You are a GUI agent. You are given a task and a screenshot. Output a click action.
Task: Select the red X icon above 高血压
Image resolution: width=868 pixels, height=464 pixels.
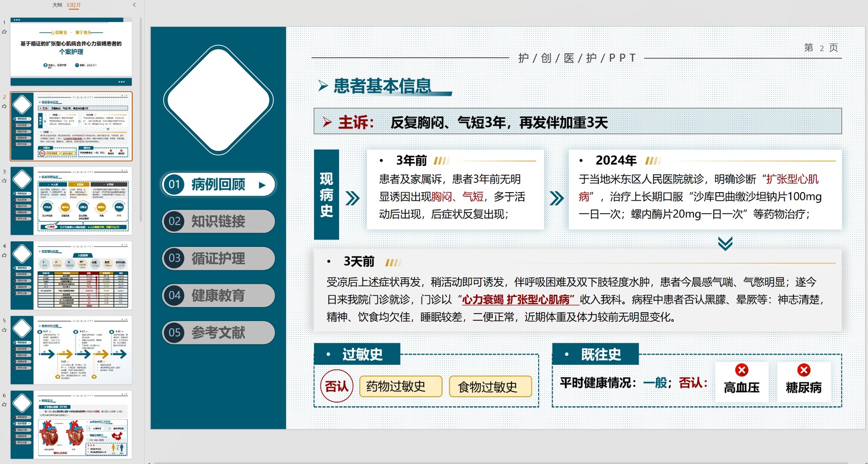(x=742, y=370)
